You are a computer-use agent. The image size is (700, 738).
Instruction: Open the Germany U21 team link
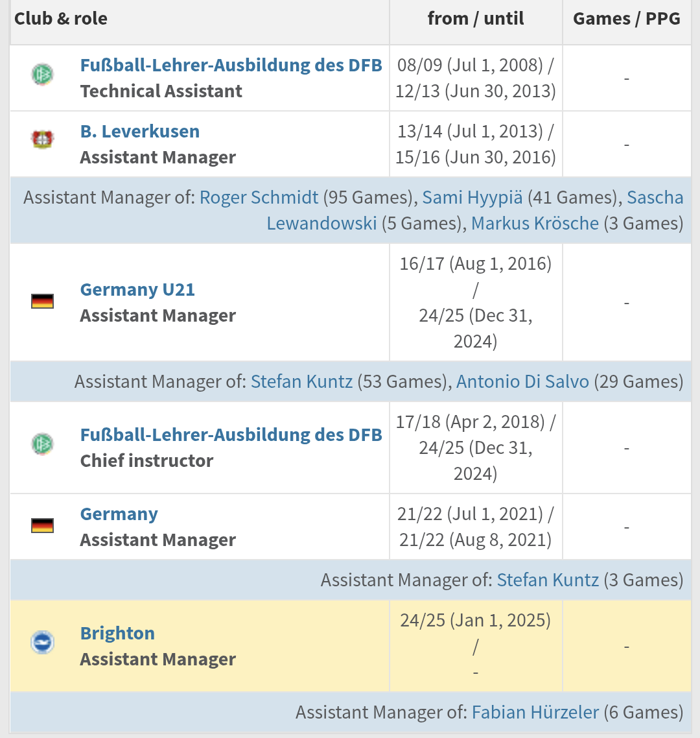137,289
